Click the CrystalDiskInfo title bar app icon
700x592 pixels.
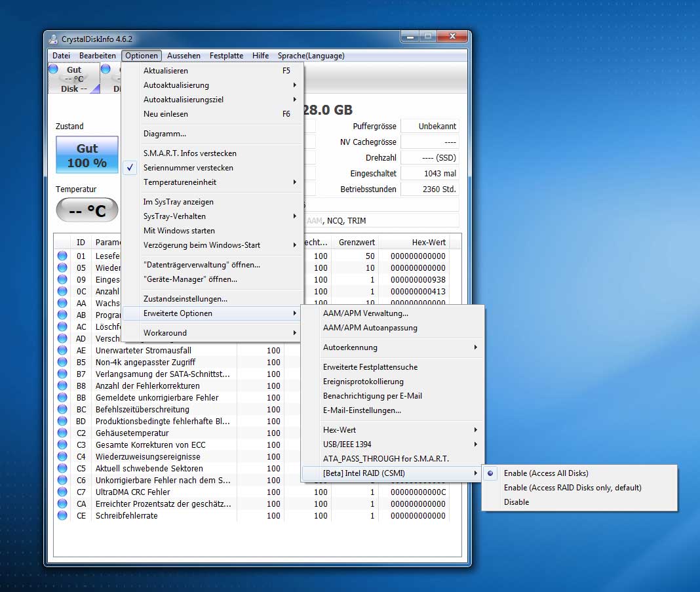click(x=53, y=39)
